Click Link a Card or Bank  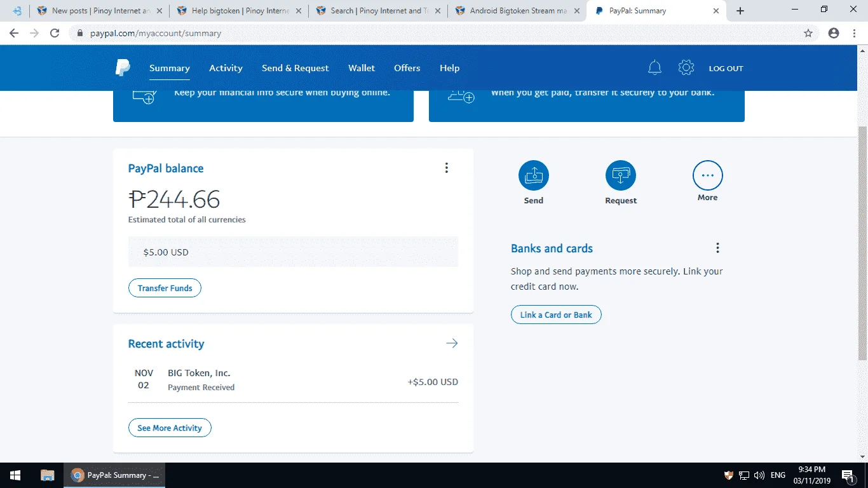pyautogui.click(x=556, y=315)
